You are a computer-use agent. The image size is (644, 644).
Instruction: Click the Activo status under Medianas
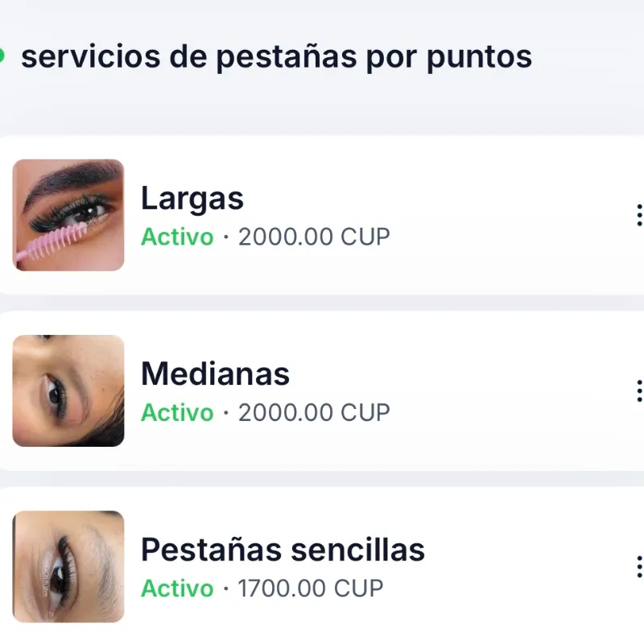177,413
